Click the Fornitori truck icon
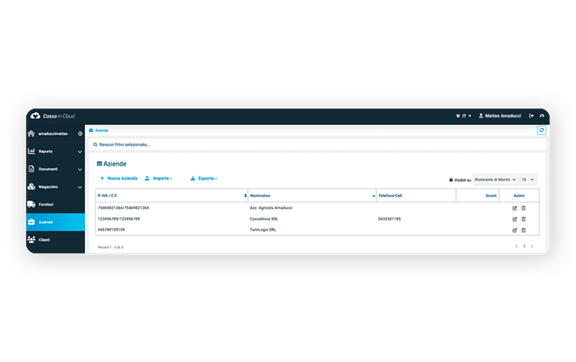 (x=31, y=204)
